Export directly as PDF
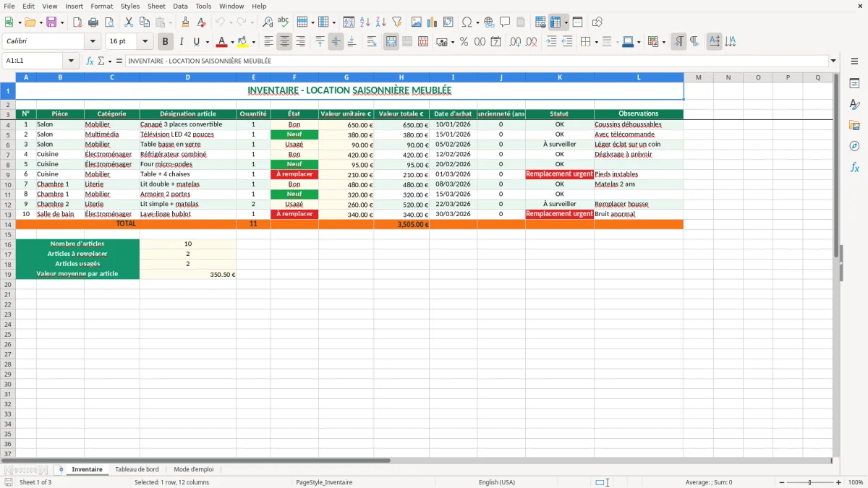This screenshot has width=868, height=488. [x=77, y=22]
